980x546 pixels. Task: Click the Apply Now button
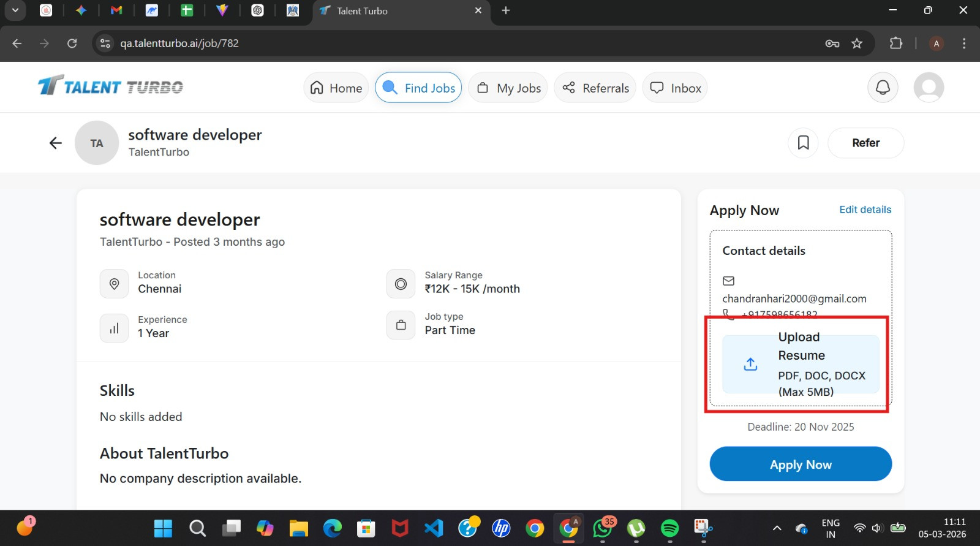[x=801, y=464]
